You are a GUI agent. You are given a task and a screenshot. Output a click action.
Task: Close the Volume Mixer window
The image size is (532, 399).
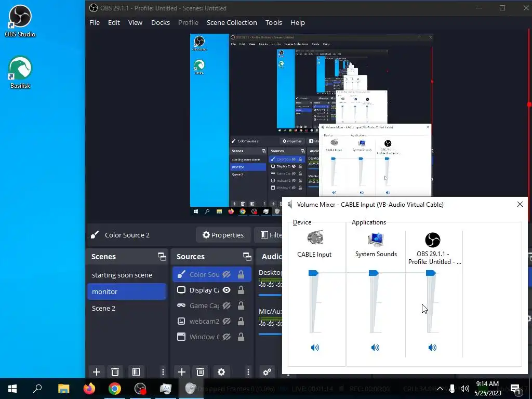[x=520, y=204]
